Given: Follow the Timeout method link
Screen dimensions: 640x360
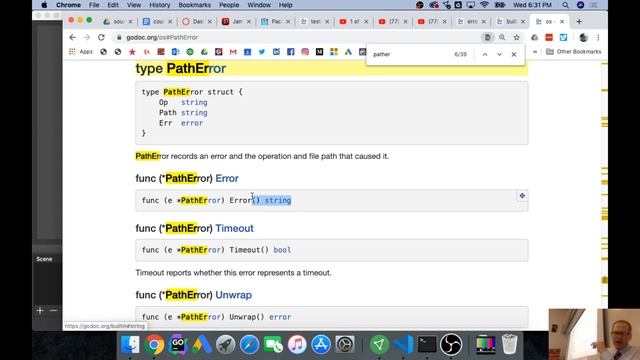Looking at the screenshot, I should coord(234,228).
